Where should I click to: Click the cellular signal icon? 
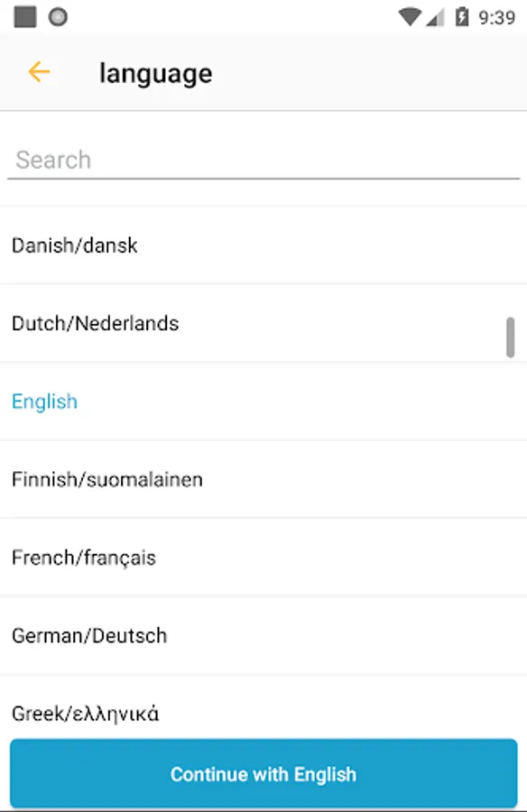click(438, 15)
